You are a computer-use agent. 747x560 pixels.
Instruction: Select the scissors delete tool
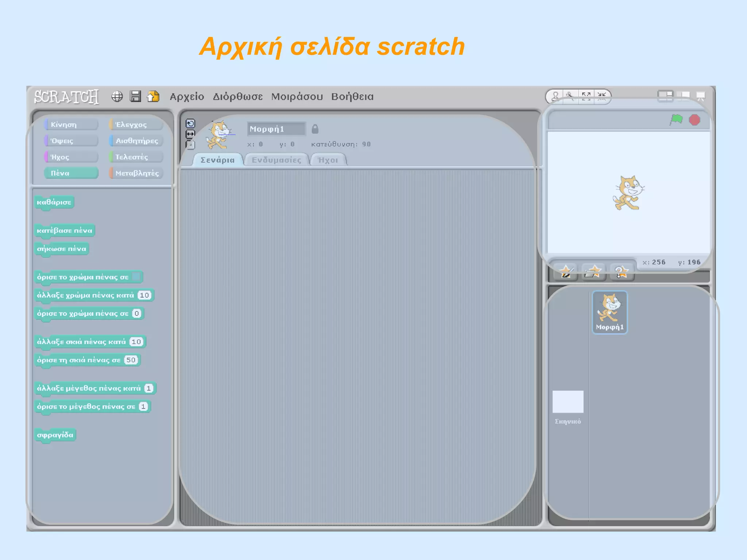pyautogui.click(x=571, y=97)
